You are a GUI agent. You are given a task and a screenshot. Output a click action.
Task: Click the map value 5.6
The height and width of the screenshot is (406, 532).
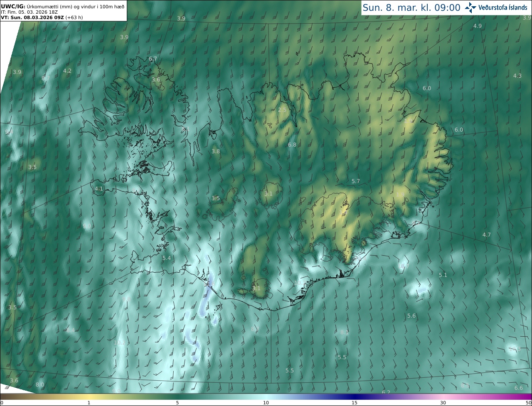tap(411, 316)
